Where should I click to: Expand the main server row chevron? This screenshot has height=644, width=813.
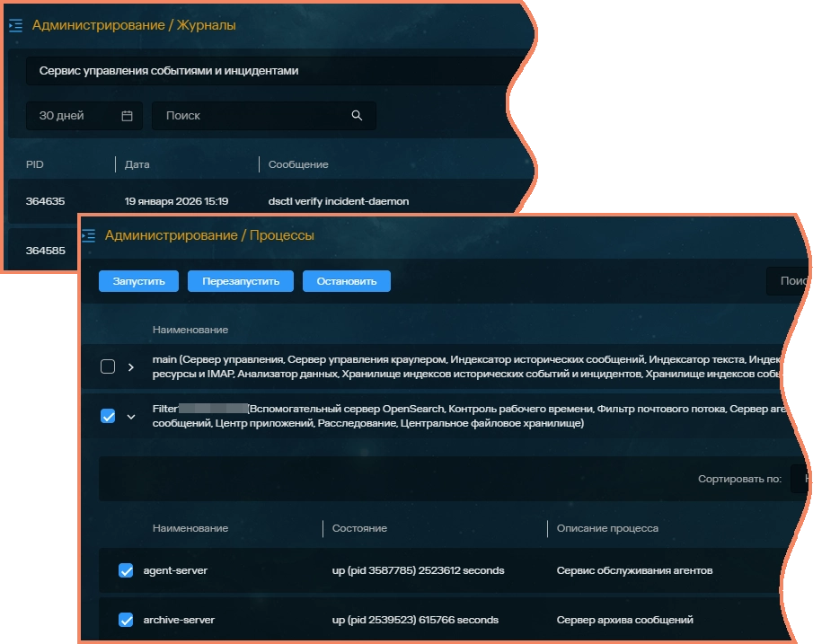(x=131, y=366)
